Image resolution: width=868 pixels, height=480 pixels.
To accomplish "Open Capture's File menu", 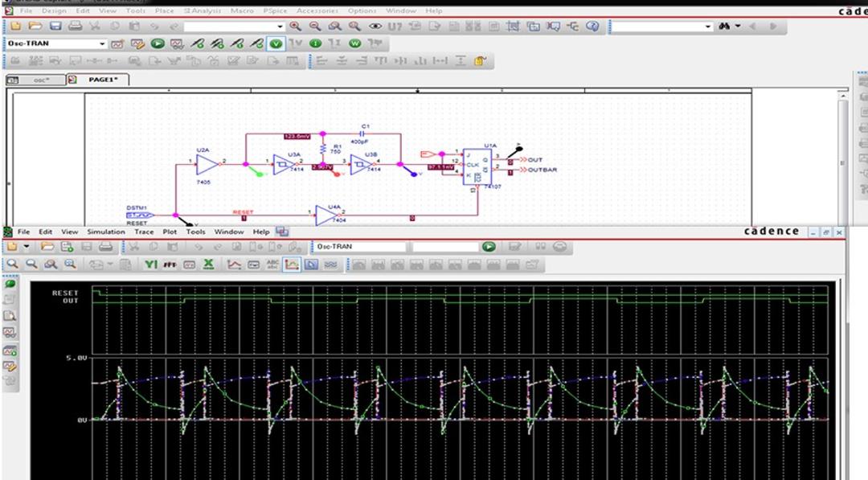I will 26,10.
